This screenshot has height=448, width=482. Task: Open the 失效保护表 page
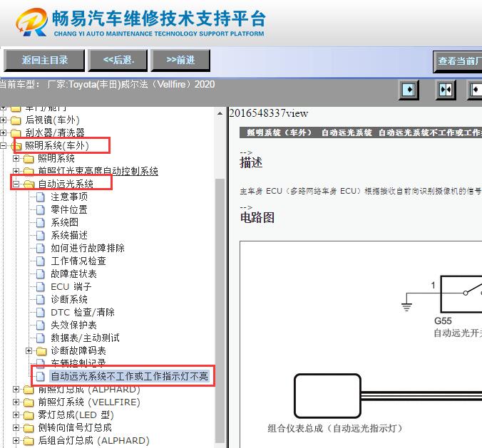(x=73, y=325)
